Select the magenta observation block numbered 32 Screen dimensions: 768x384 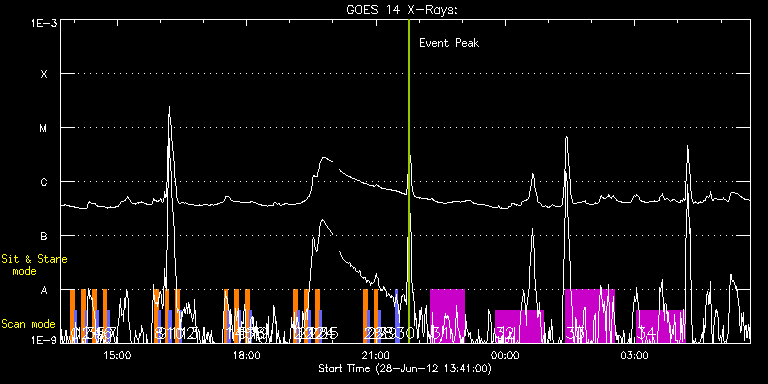519,326
